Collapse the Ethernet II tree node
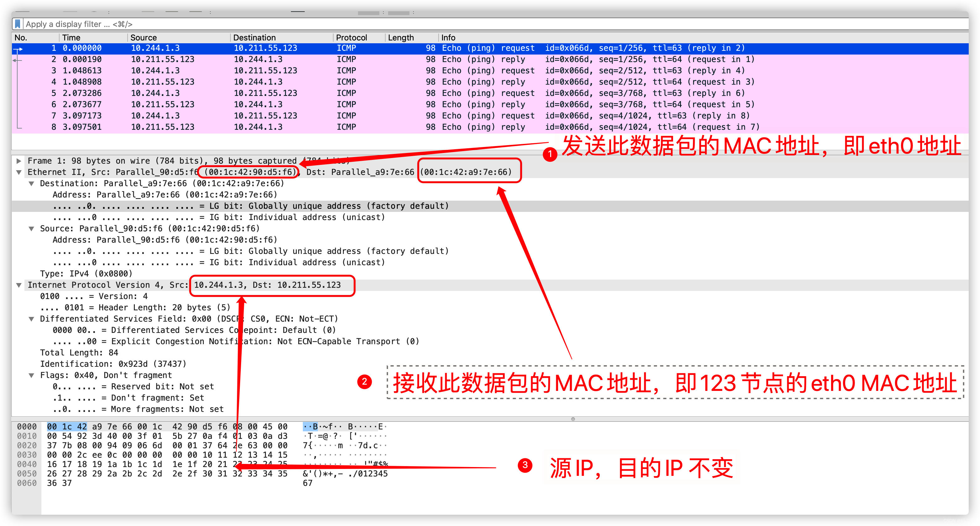The image size is (980, 526). point(18,172)
